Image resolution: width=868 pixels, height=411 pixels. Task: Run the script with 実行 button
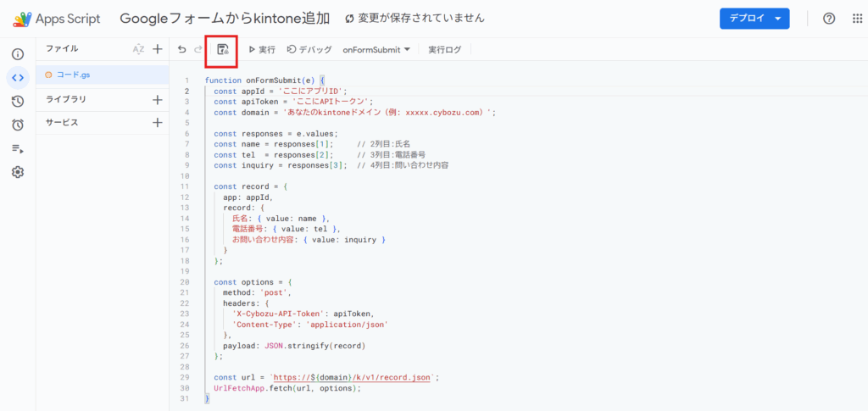tap(262, 49)
